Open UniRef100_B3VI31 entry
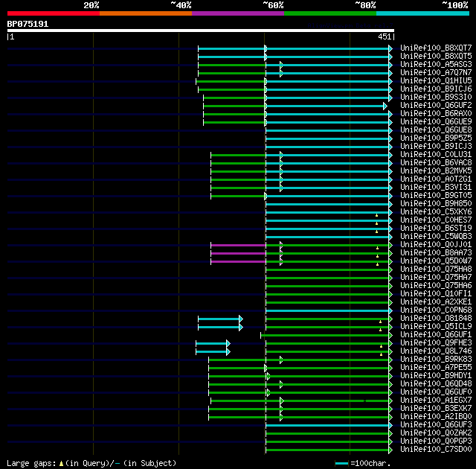The width and height of the screenshot is (476, 469). tap(436, 188)
